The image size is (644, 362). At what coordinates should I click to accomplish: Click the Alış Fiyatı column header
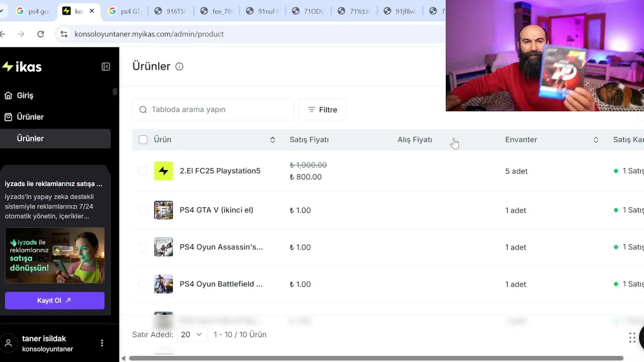coord(415,140)
